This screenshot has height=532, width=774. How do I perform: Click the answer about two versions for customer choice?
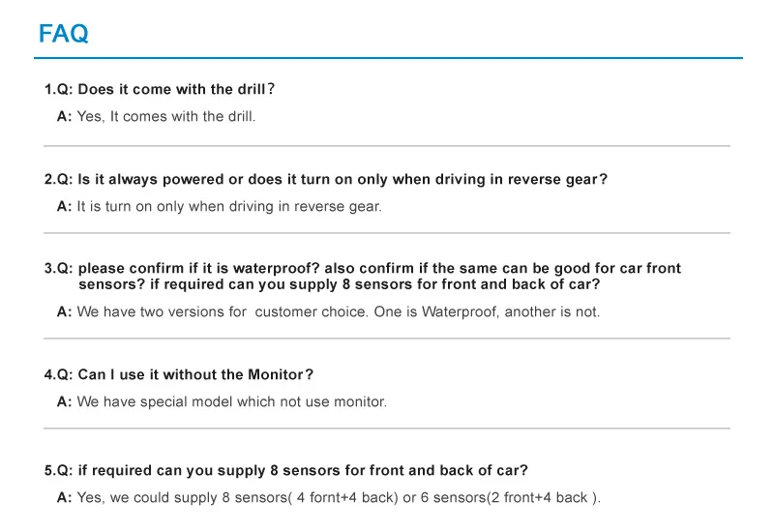tap(339, 312)
